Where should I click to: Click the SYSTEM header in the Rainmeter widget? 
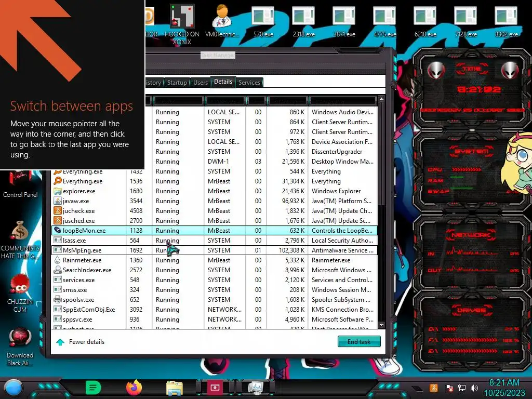[471, 151]
